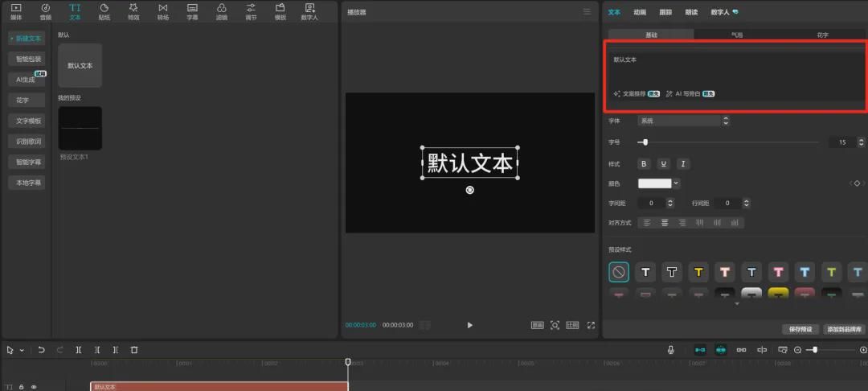The width and height of the screenshot is (868, 391).
Task: Click the delete trash icon in timeline toolbar
Action: tap(134, 350)
